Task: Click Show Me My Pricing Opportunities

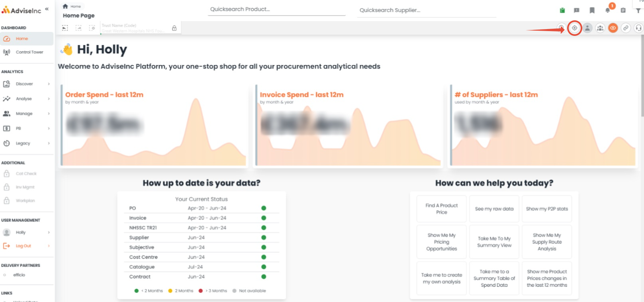Action: 441,242
